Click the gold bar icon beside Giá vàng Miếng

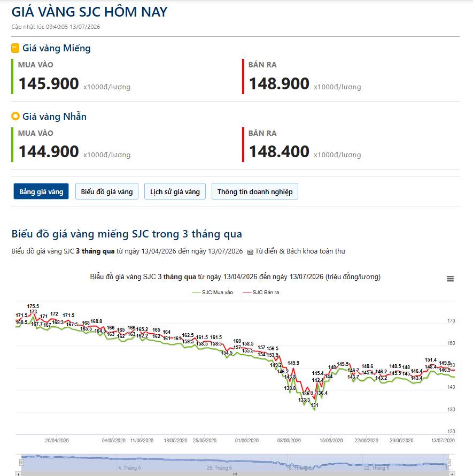[x=15, y=48]
